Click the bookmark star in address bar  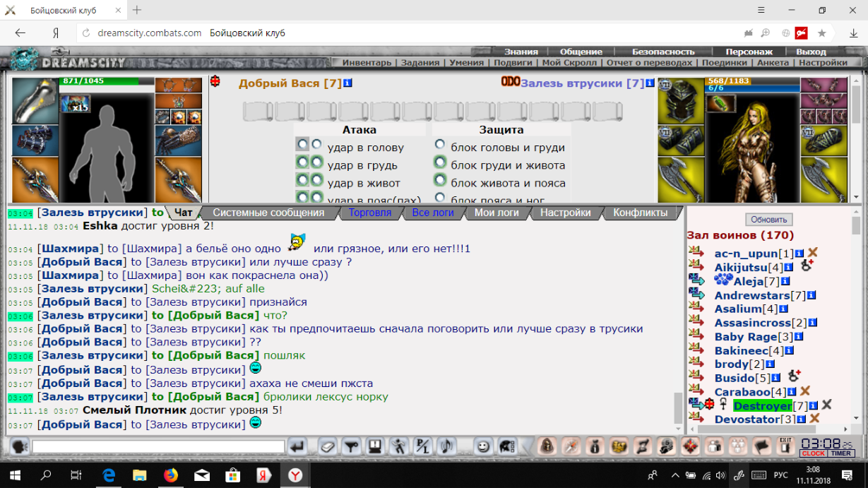click(821, 33)
